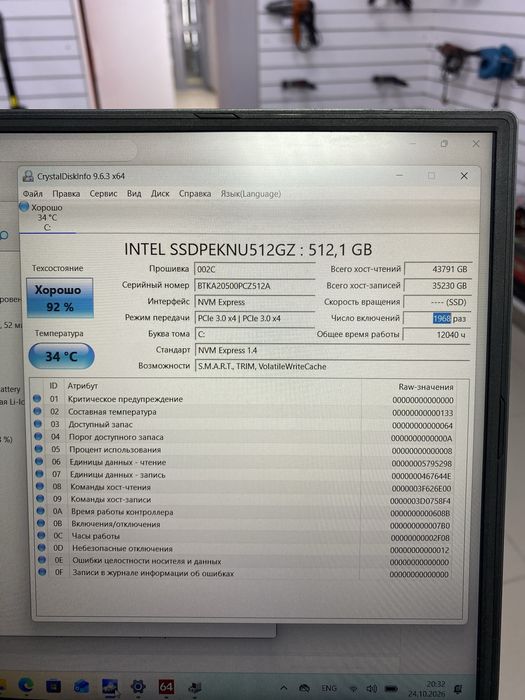Click raw value 000000000007B0
The image size is (525, 700).
tap(420, 526)
